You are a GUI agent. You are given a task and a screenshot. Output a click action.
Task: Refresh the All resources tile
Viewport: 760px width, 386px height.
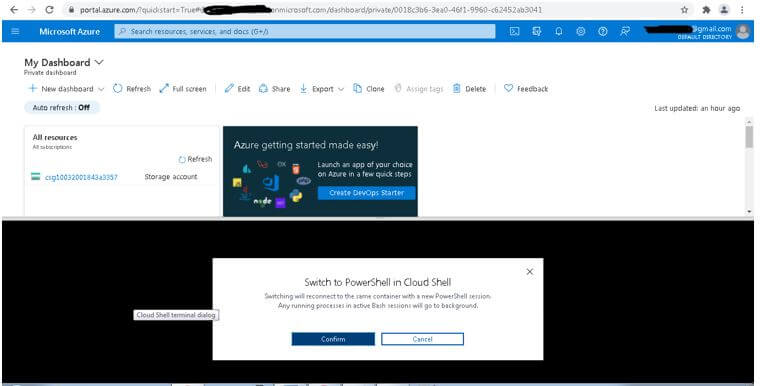195,159
